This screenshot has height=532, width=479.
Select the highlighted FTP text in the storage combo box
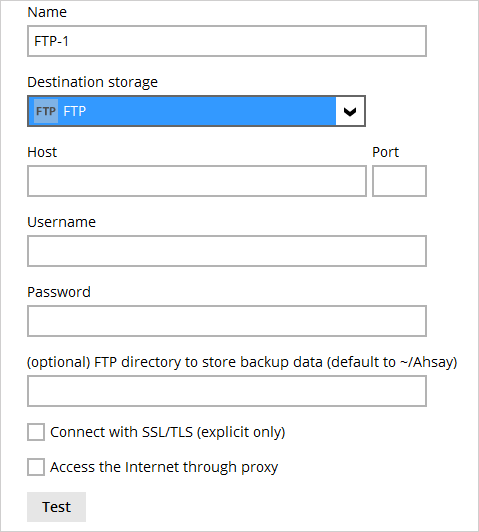coord(75,111)
